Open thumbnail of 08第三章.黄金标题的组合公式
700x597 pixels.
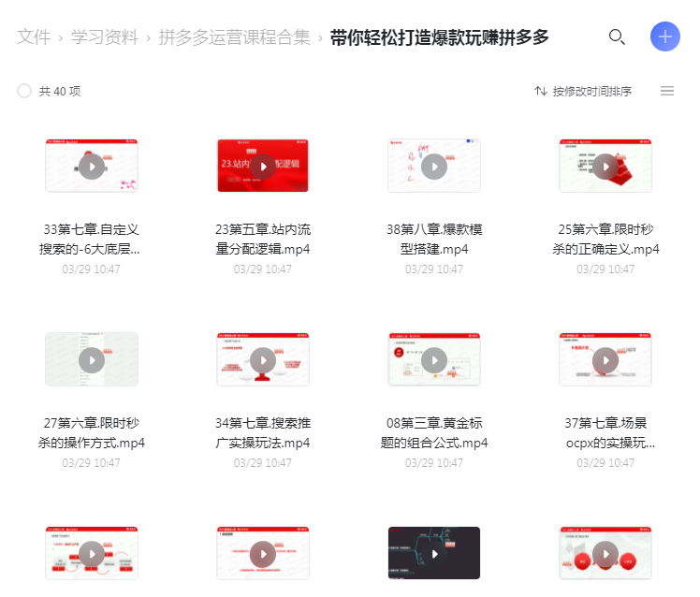434,360
